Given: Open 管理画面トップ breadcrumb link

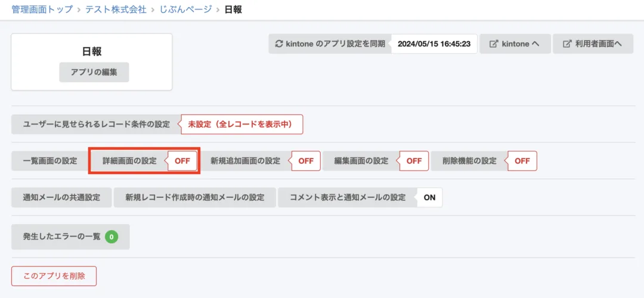Looking at the screenshot, I should (x=42, y=10).
